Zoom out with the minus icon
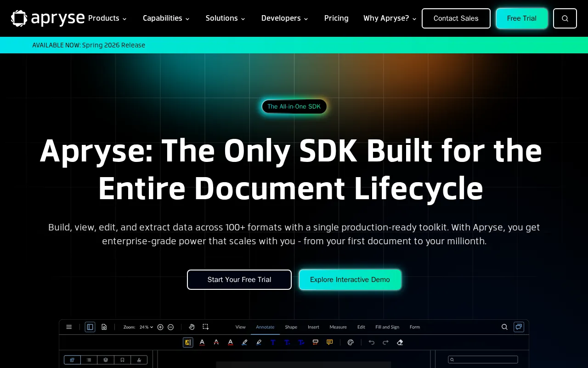Image resolution: width=588 pixels, height=368 pixels. point(171,327)
